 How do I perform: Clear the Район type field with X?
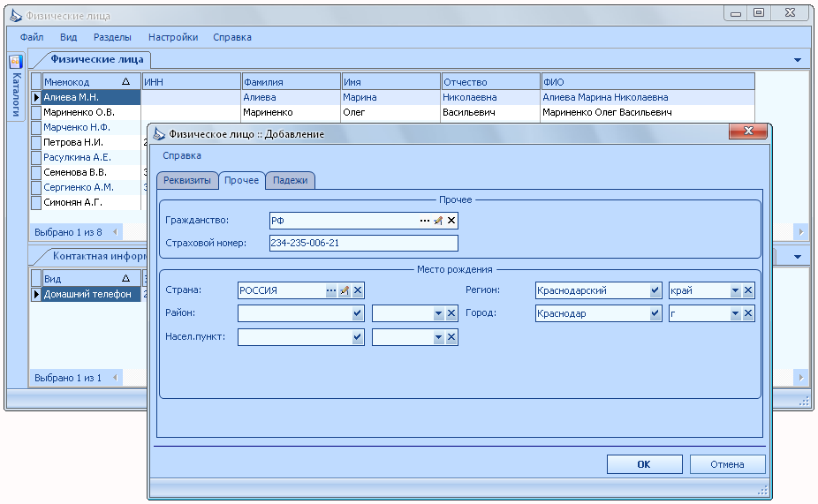[451, 313]
